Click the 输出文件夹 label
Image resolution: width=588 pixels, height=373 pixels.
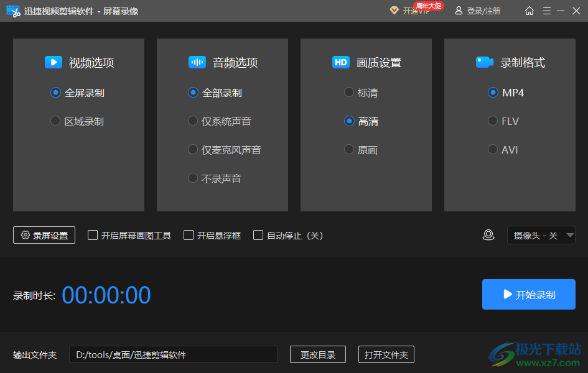[x=35, y=355]
